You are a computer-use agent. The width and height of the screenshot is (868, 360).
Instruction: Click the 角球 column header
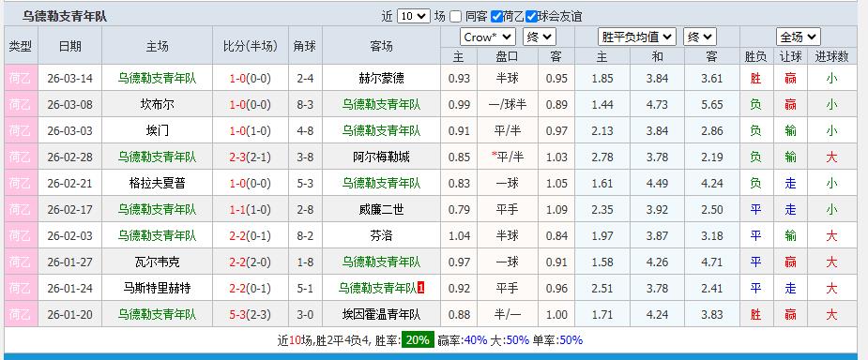click(x=305, y=47)
